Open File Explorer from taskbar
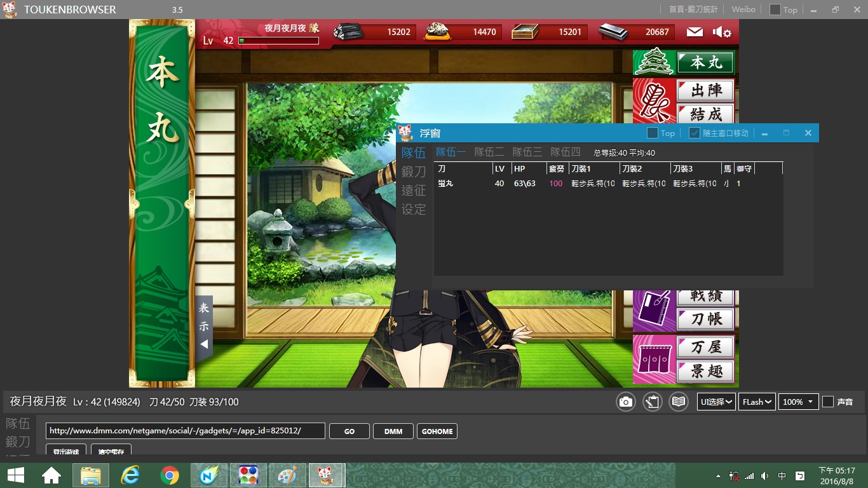 pos(90,475)
